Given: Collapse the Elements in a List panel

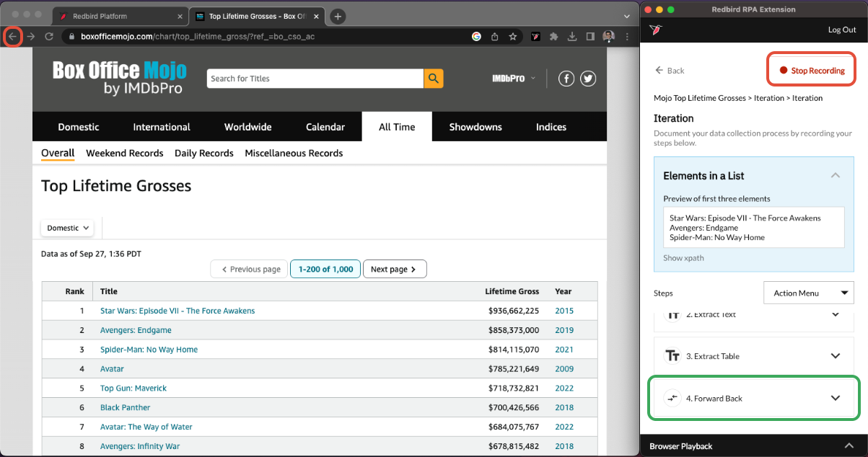Looking at the screenshot, I should coord(836,175).
